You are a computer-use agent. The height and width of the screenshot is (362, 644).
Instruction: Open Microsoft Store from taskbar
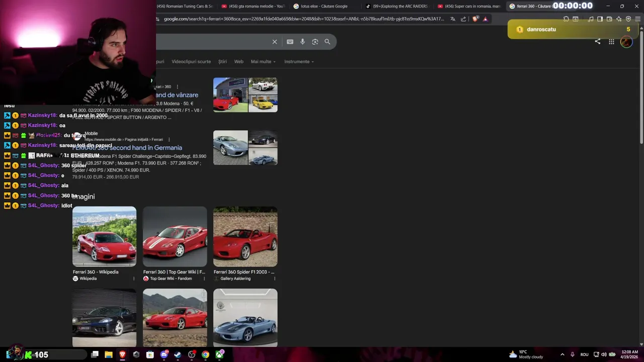pos(150,354)
